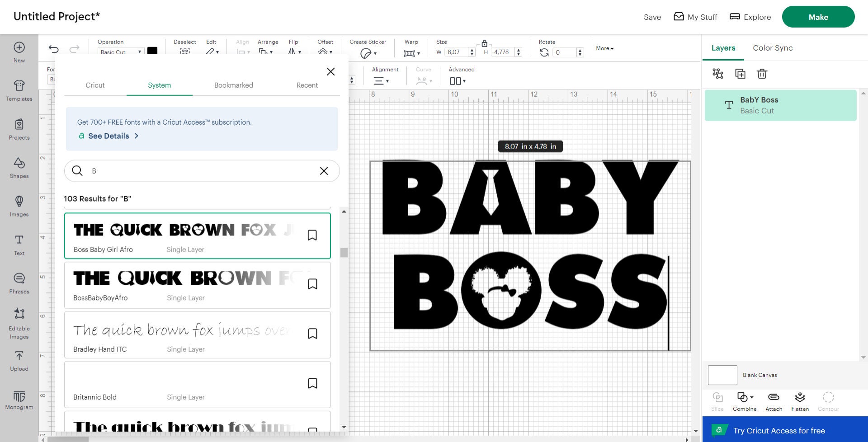Open the Shapes panel
Image resolution: width=868 pixels, height=442 pixels.
click(x=19, y=168)
